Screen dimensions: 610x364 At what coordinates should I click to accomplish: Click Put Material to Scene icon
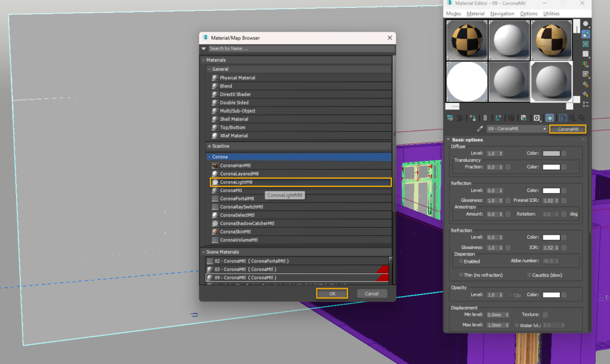[x=459, y=118]
